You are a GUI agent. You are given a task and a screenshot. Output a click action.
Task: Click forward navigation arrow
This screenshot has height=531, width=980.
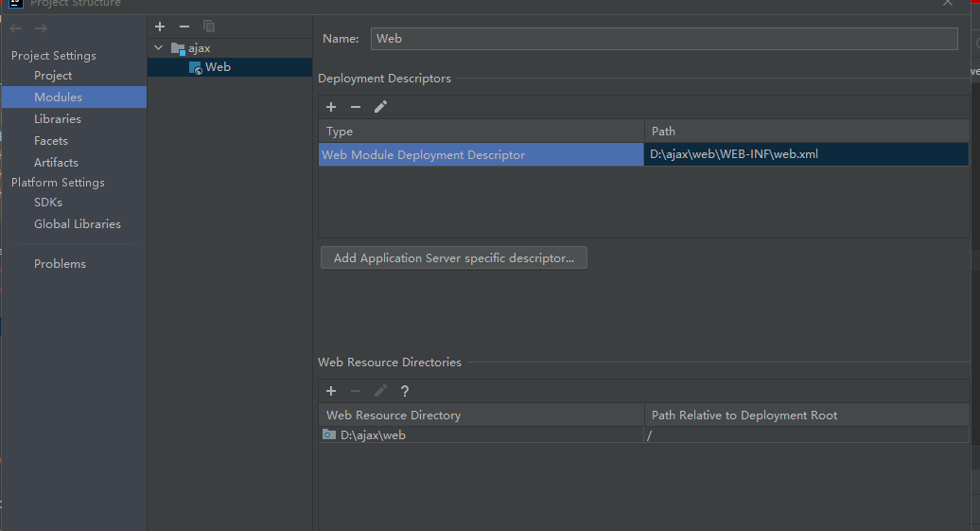[41, 28]
